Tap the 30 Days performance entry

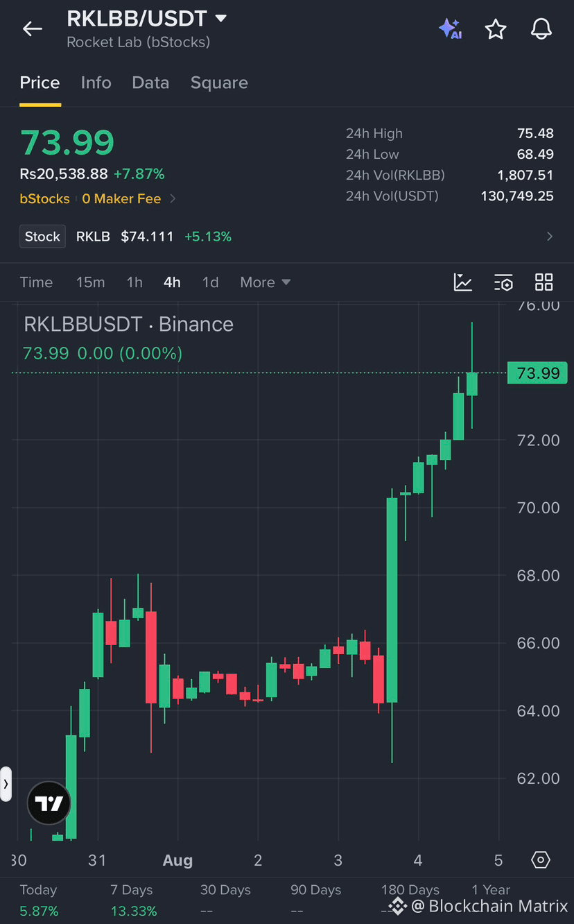[225, 900]
